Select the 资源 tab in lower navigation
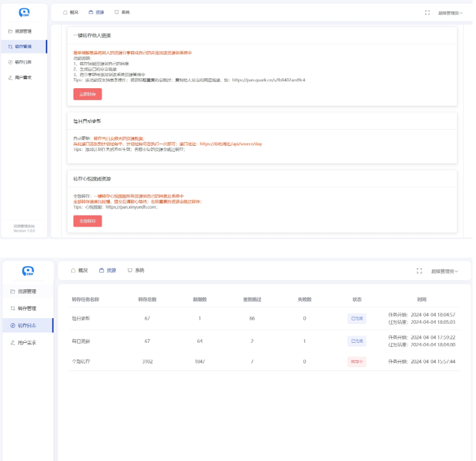476x461 pixels. click(107, 270)
